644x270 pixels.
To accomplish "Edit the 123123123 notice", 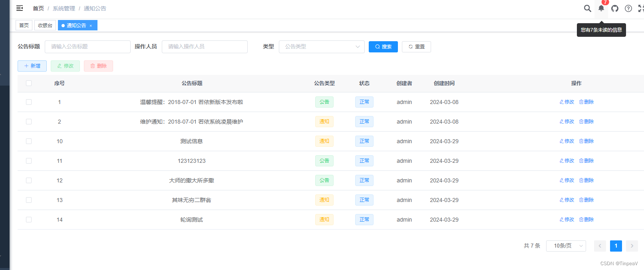I will pyautogui.click(x=567, y=161).
